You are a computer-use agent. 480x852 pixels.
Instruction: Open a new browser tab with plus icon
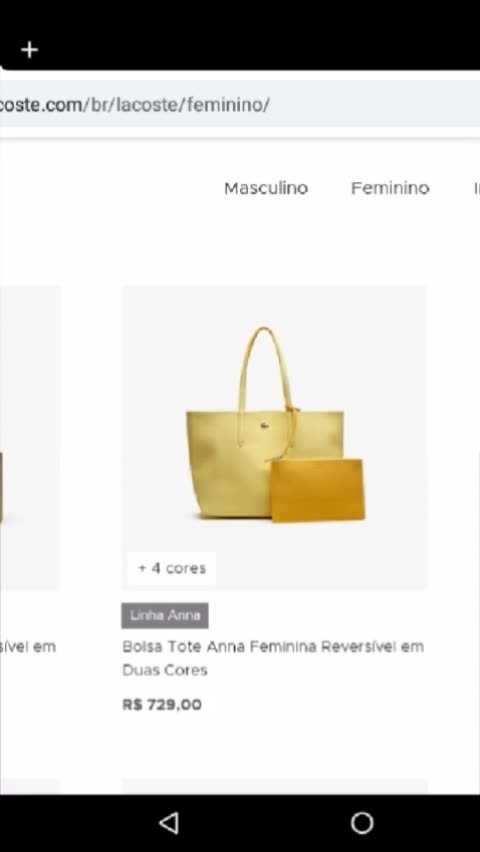pyautogui.click(x=29, y=51)
